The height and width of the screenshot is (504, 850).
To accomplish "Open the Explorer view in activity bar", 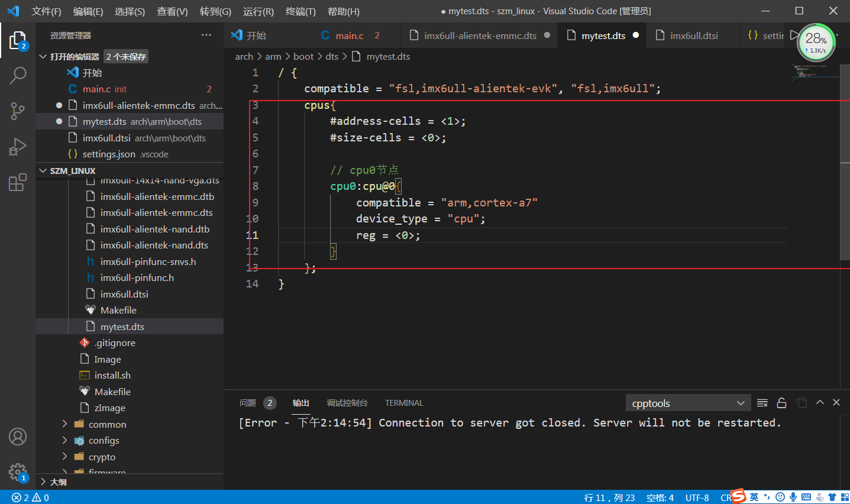I will (x=18, y=40).
